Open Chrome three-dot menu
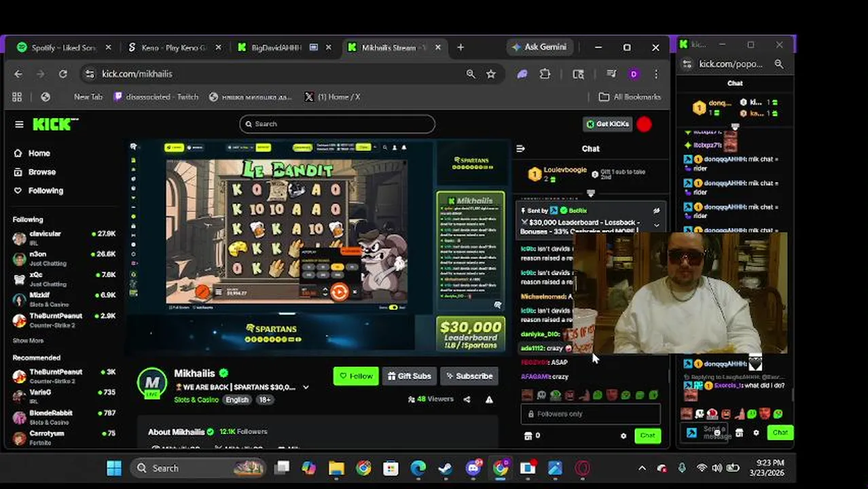 pyautogui.click(x=656, y=74)
